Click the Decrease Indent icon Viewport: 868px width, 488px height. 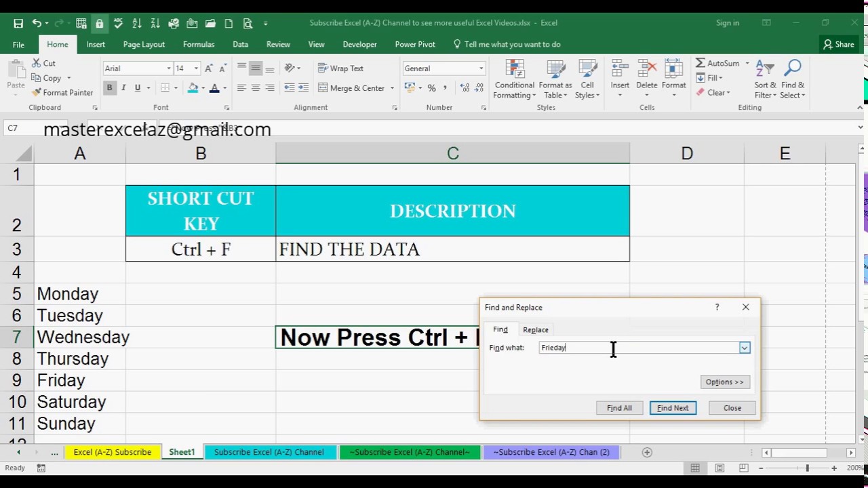[x=290, y=88]
